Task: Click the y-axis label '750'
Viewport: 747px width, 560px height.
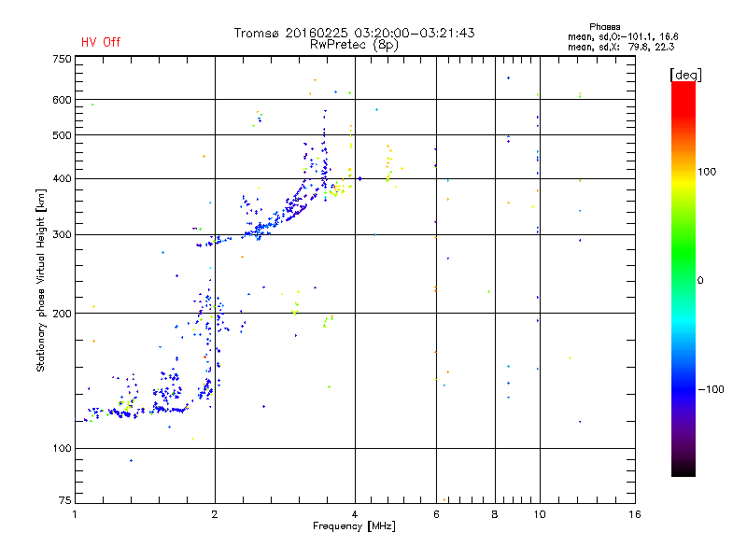Action: coord(62,59)
